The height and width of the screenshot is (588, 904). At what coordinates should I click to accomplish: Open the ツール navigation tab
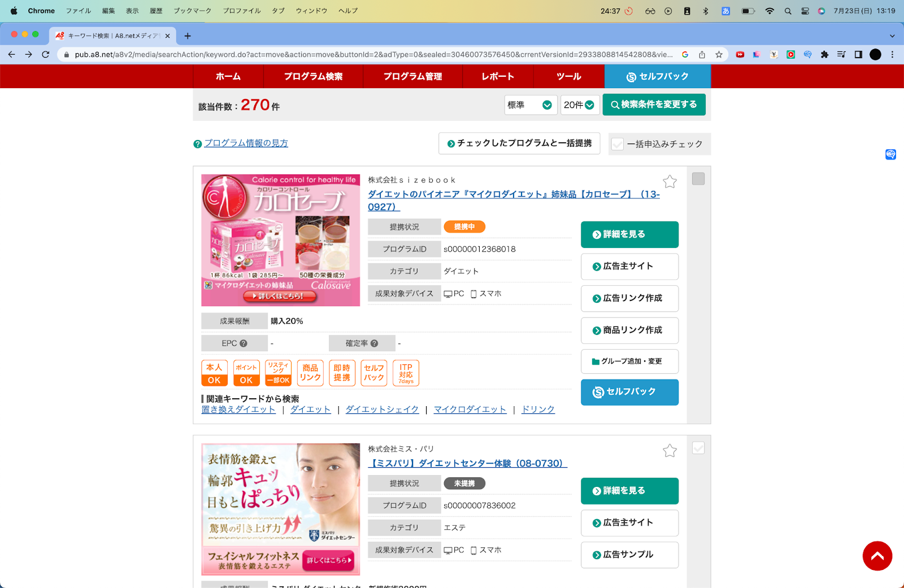[569, 76]
